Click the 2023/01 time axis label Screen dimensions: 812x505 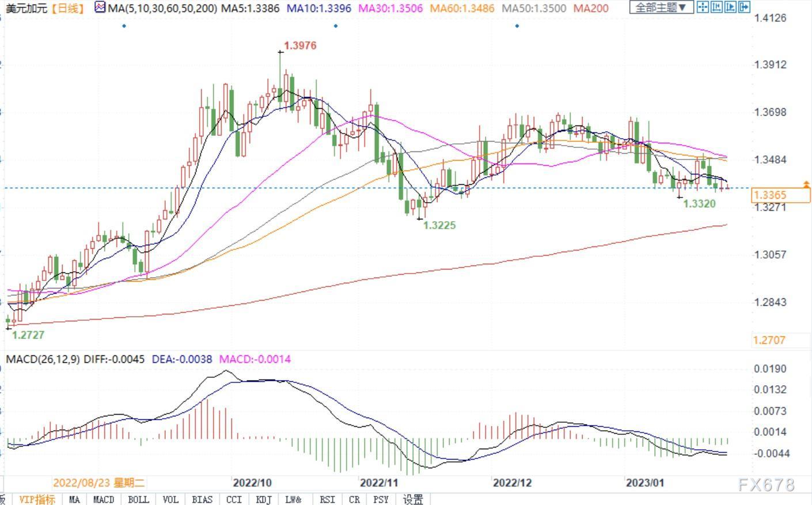[645, 483]
